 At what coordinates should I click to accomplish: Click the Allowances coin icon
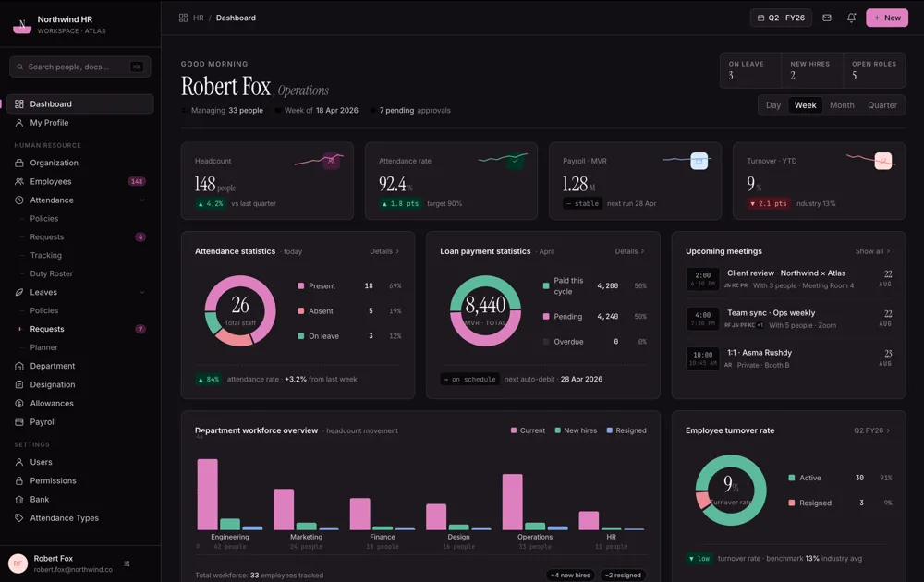tap(19, 404)
